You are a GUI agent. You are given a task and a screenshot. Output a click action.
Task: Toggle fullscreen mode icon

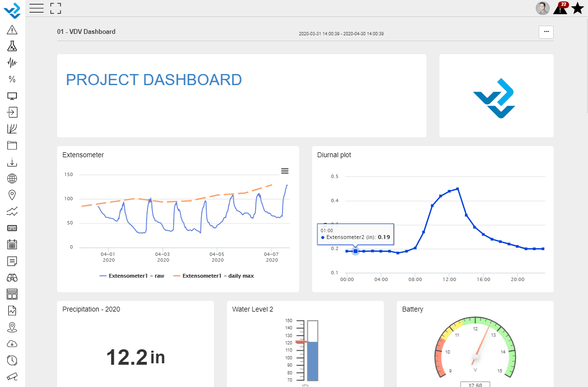56,8
